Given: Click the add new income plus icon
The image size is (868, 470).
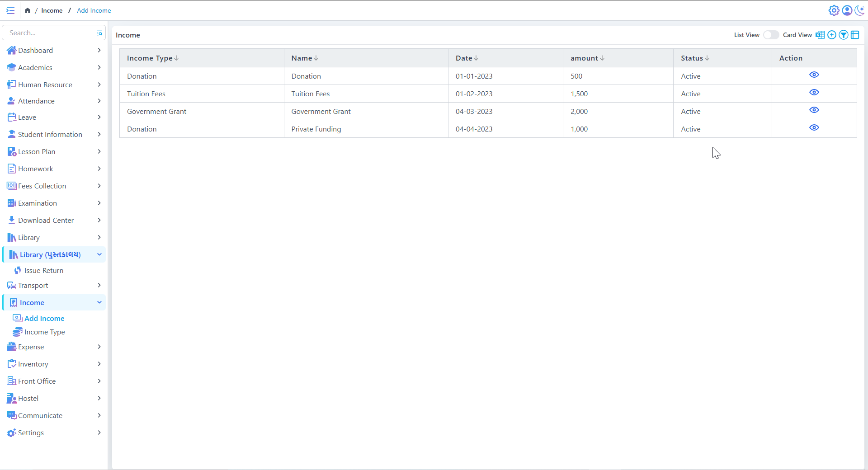Looking at the screenshot, I should tap(831, 35).
